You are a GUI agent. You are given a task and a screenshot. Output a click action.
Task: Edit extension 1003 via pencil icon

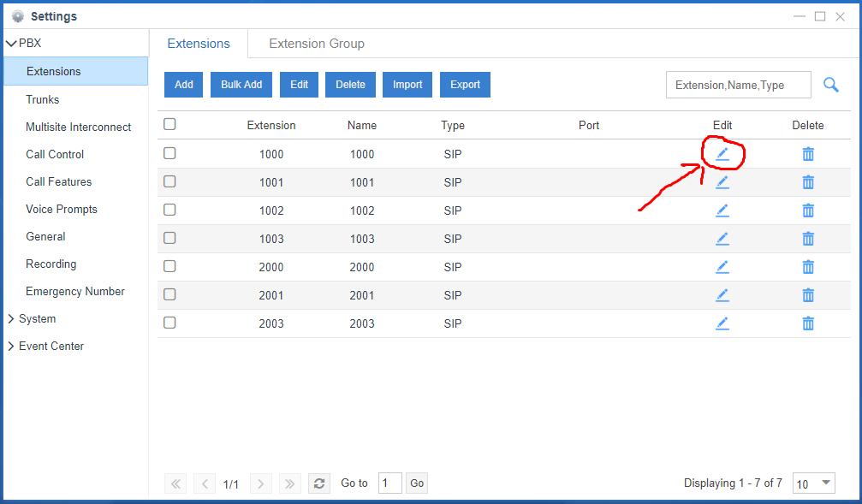[x=722, y=239]
